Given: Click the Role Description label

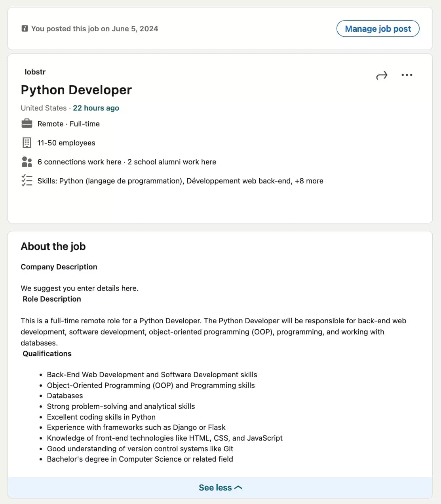Looking at the screenshot, I should point(51,299).
